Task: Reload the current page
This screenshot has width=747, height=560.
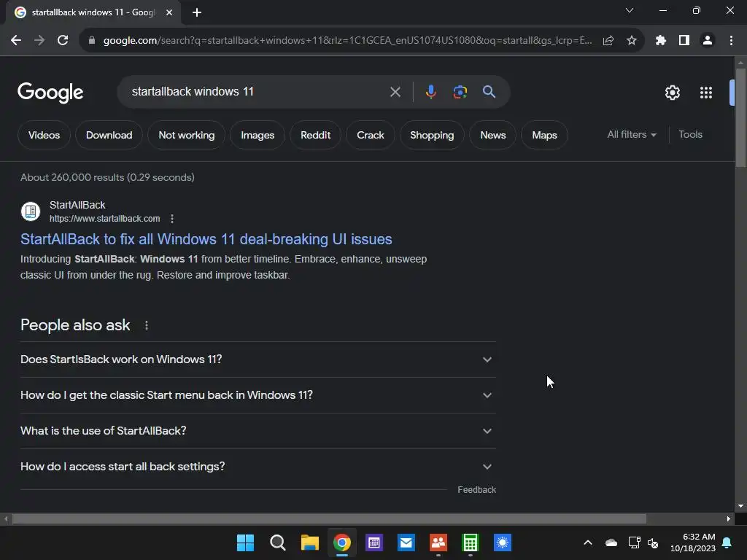Action: pyautogui.click(x=63, y=41)
